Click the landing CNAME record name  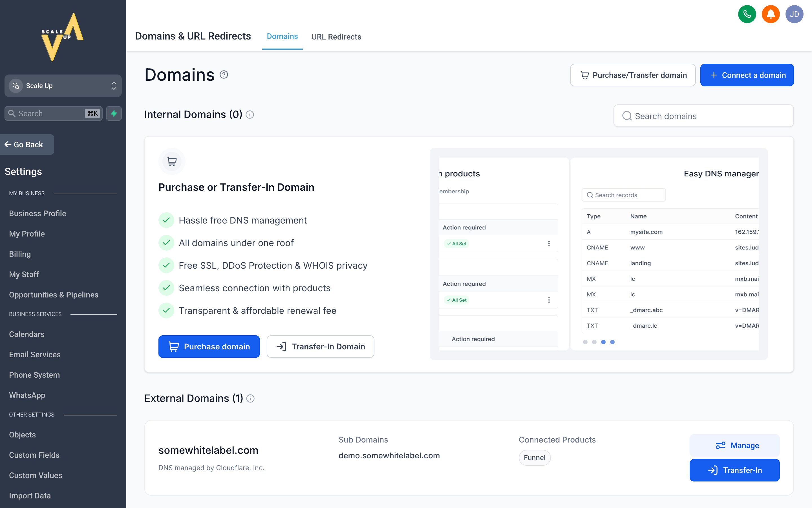click(x=640, y=263)
